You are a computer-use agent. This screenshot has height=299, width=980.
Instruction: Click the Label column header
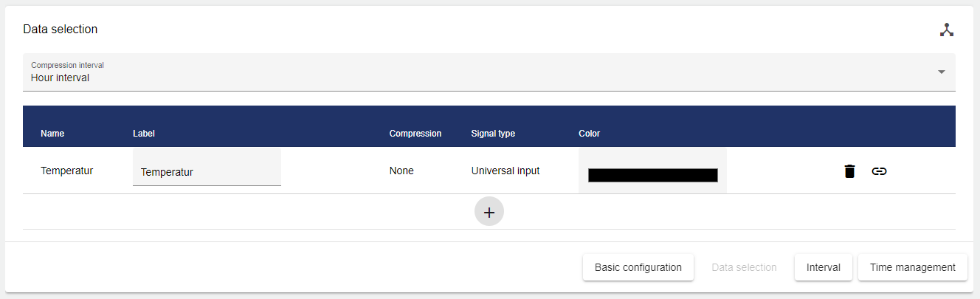point(143,134)
